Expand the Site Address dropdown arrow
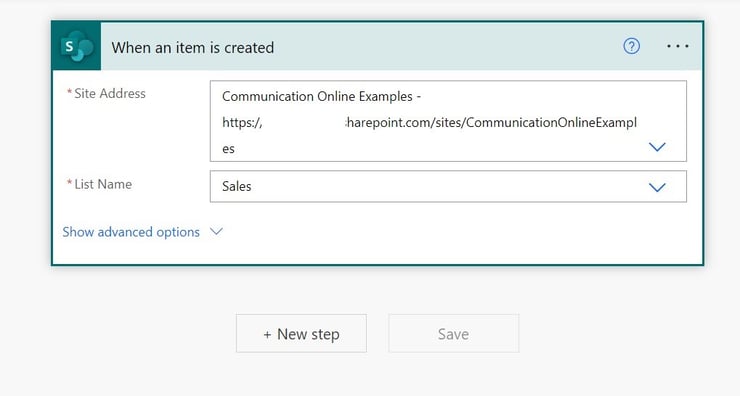Viewport: 740px width, 396px height. (x=657, y=147)
